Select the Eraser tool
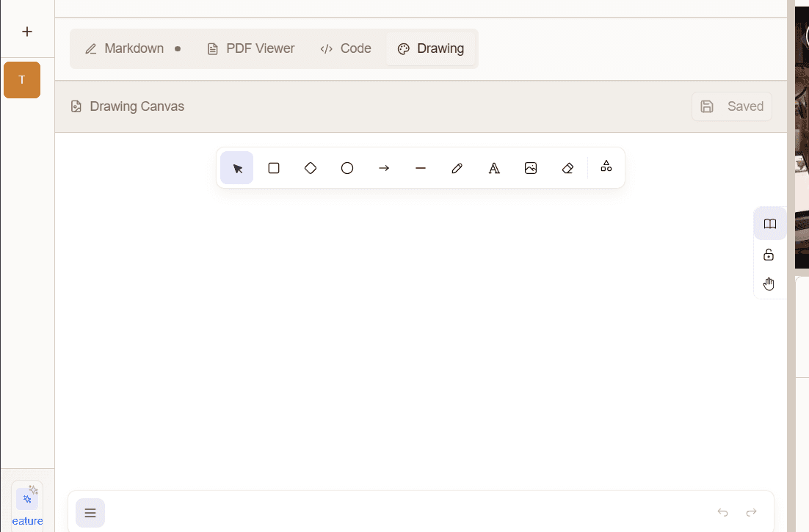 tap(567, 168)
